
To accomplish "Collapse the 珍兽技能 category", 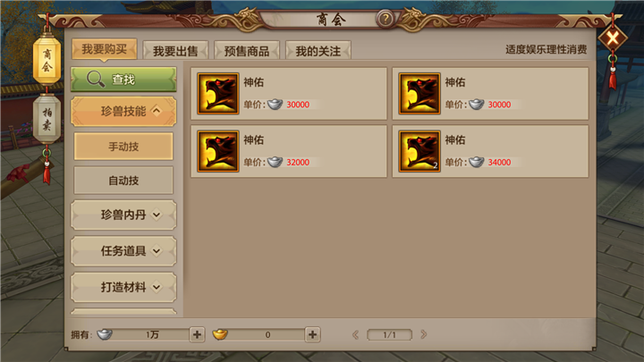I will click(123, 111).
